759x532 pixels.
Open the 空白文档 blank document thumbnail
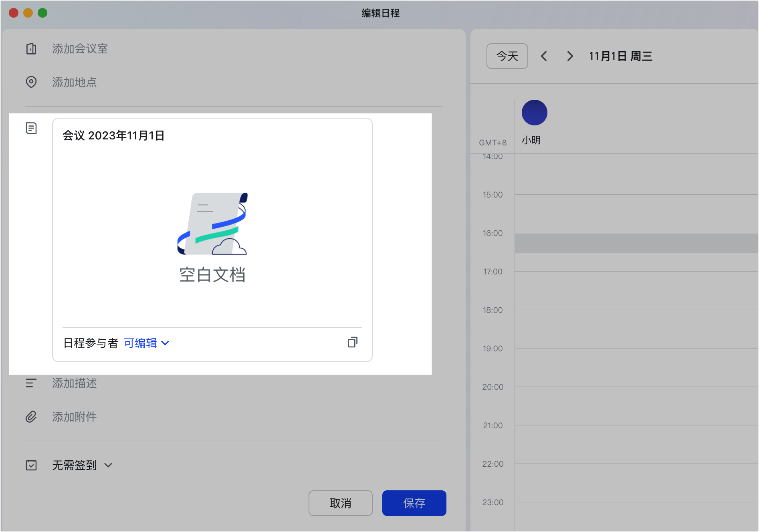click(212, 236)
